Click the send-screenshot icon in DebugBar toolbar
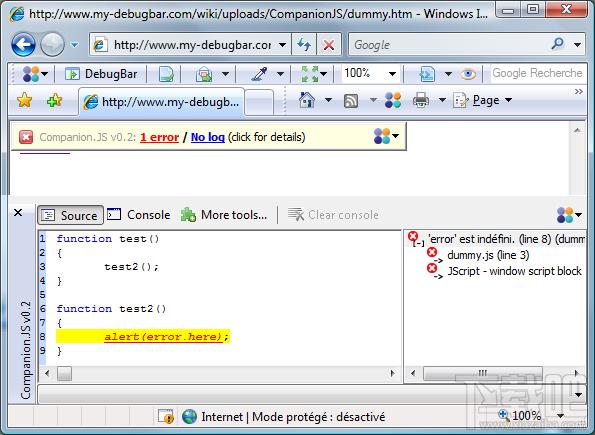This screenshot has width=595, height=435. click(x=205, y=74)
